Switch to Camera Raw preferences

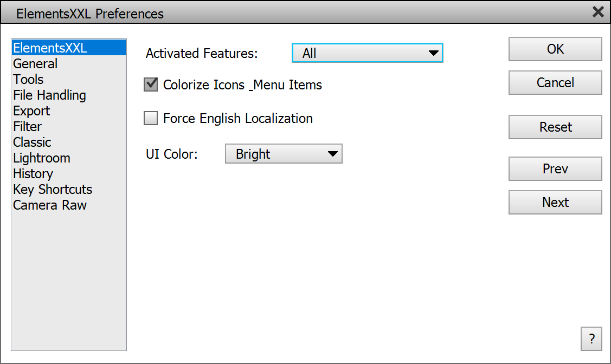[50, 205]
